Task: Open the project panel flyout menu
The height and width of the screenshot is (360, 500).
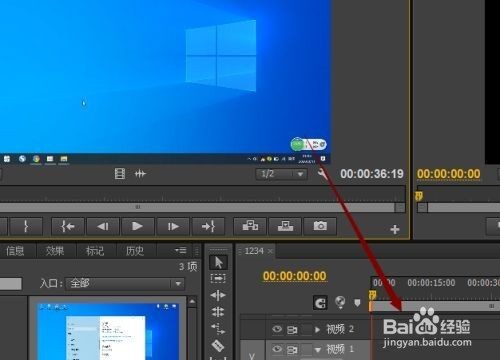Action: tap(180, 250)
